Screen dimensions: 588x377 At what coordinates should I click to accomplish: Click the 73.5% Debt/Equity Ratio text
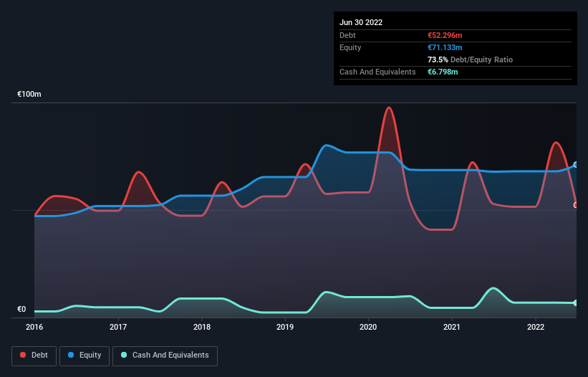pos(470,59)
